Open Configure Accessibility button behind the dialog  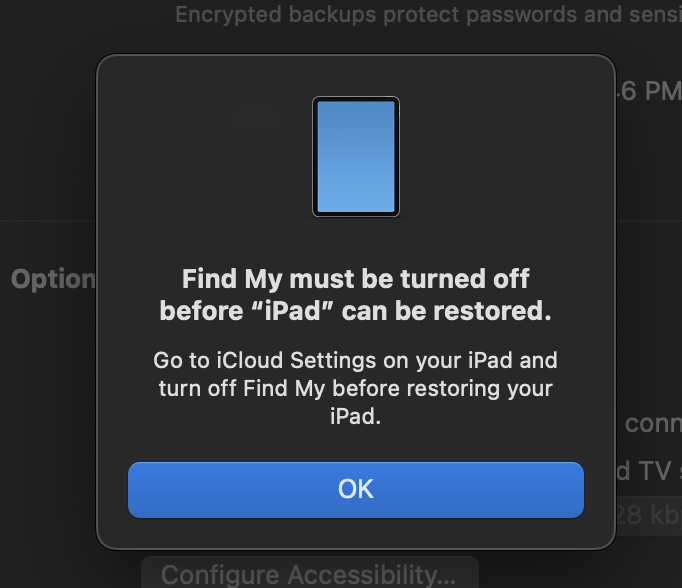pyautogui.click(x=309, y=574)
